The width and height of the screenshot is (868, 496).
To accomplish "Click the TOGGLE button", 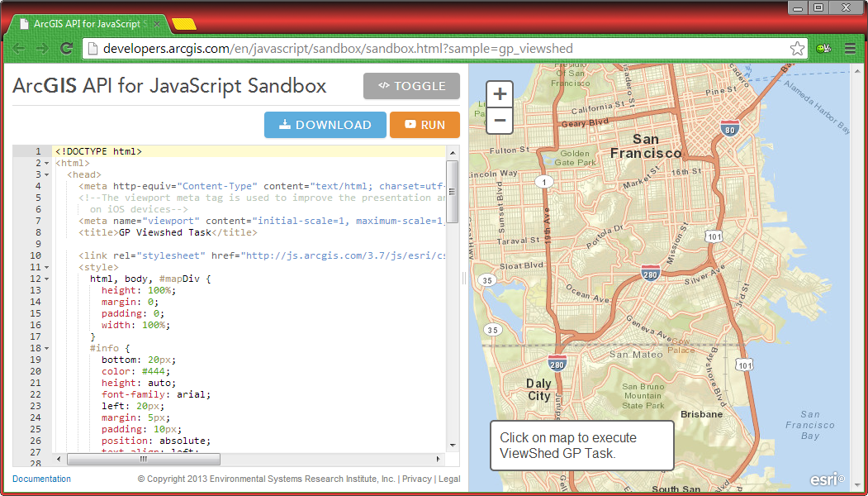I will 411,86.
